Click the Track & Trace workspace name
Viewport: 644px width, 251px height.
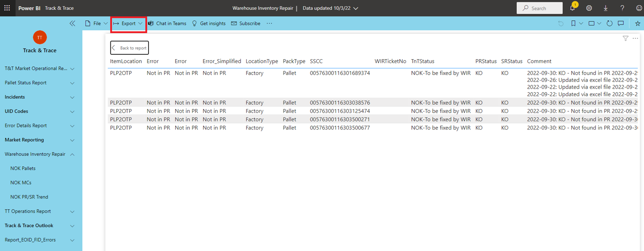click(40, 50)
